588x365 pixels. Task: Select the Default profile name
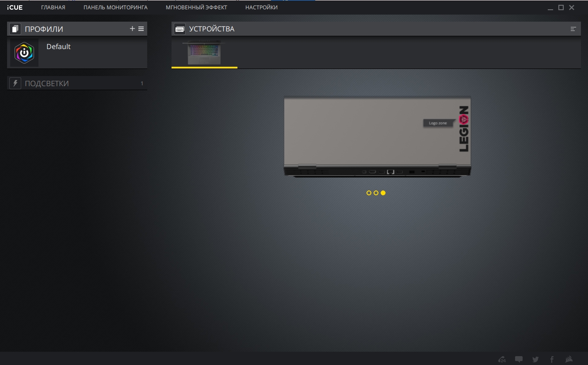click(x=58, y=47)
